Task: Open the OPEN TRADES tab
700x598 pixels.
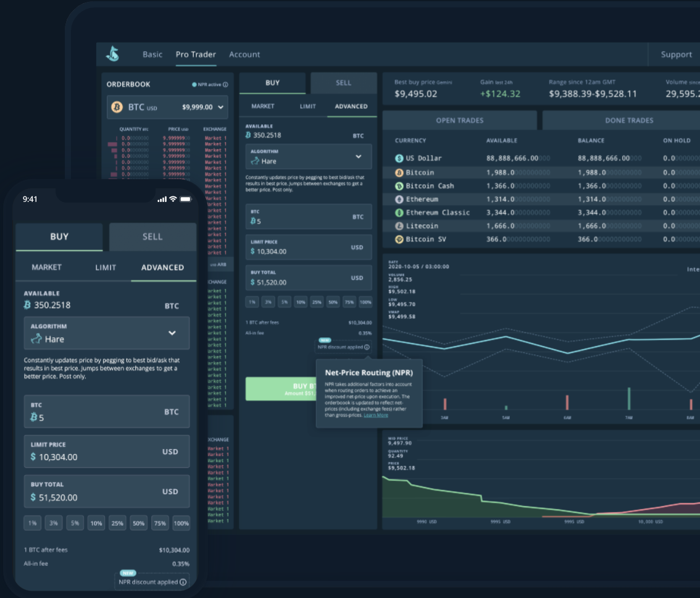Action: (x=460, y=120)
